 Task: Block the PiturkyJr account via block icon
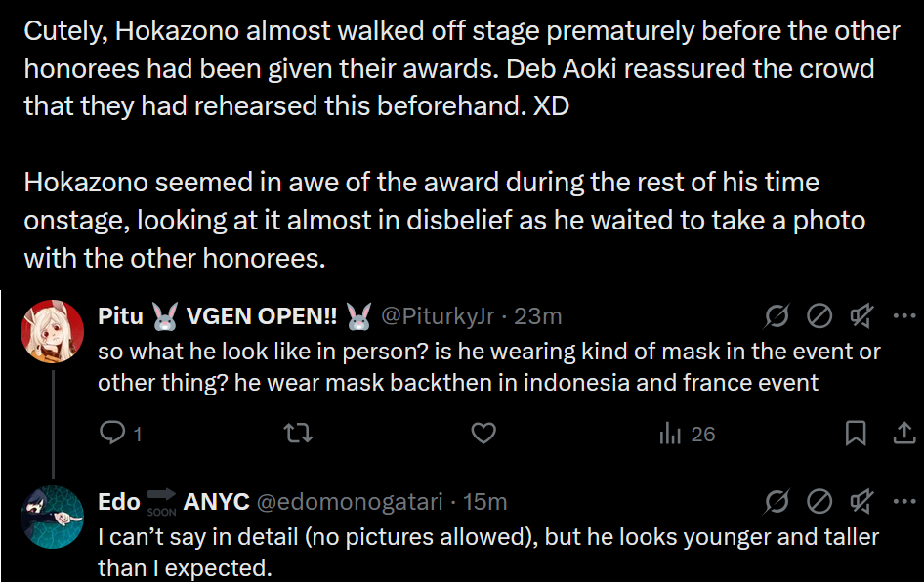819,315
